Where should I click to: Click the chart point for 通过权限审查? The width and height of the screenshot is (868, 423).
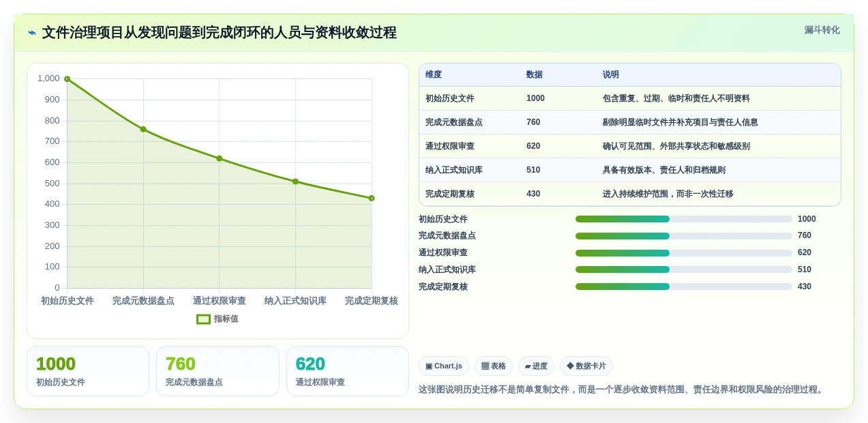[x=219, y=158]
